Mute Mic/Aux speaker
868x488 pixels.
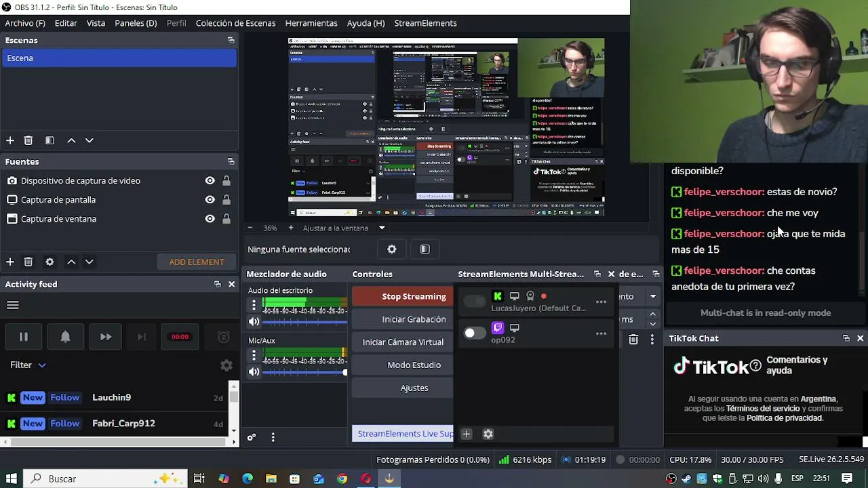[254, 371]
